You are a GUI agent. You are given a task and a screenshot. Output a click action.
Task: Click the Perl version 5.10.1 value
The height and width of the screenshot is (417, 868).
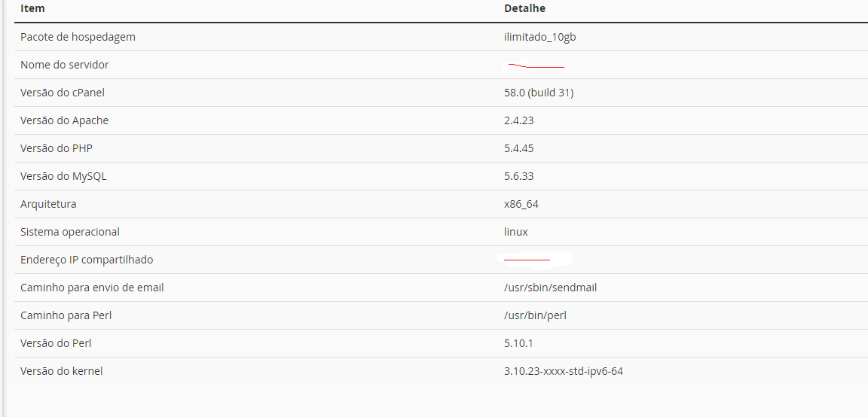click(518, 343)
